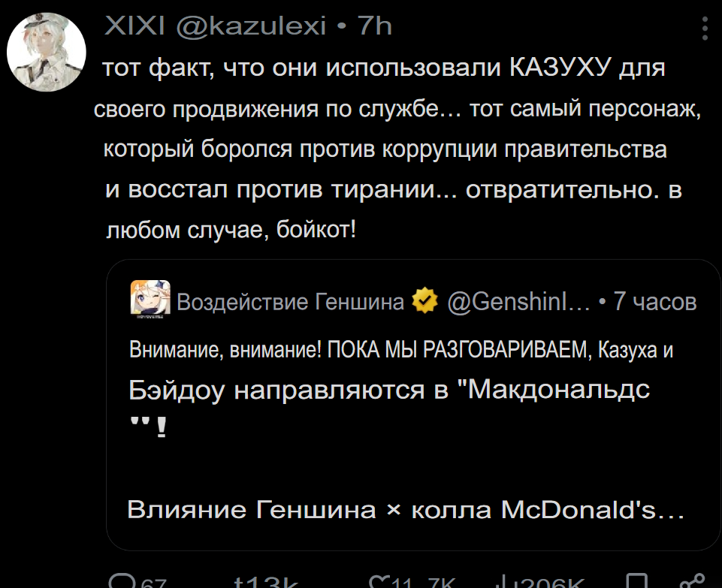Like the tweet with heart icon

(x=381, y=583)
